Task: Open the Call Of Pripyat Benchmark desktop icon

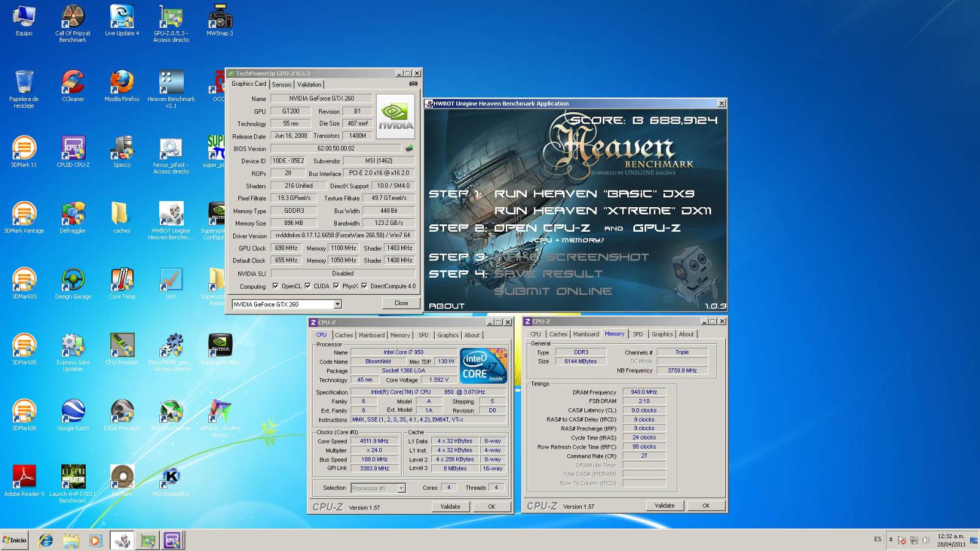Action: coord(73,23)
